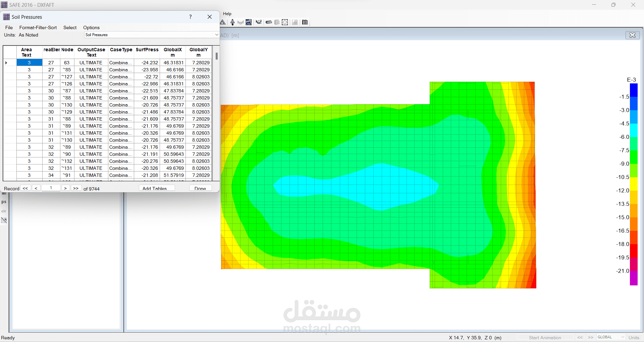Click the greyed 3D block toolbar icon
Image resolution: width=644 pixels, height=342 pixels.
[277, 22]
